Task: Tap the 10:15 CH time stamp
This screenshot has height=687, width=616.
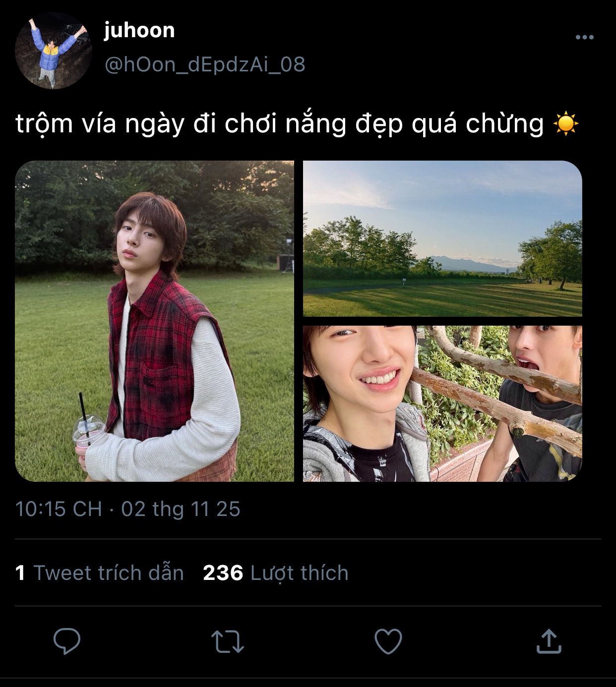Action: click(59, 509)
